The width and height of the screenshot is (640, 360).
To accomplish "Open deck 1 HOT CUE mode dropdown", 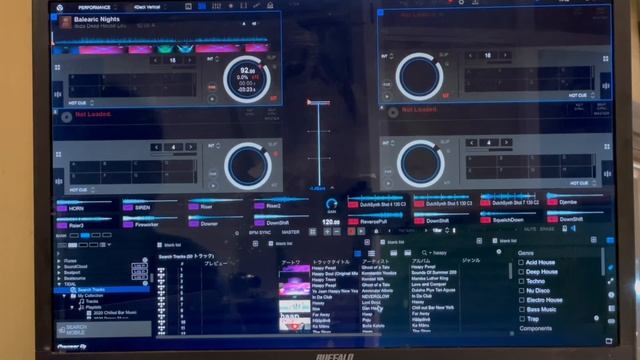I will pyautogui.click(x=81, y=103).
